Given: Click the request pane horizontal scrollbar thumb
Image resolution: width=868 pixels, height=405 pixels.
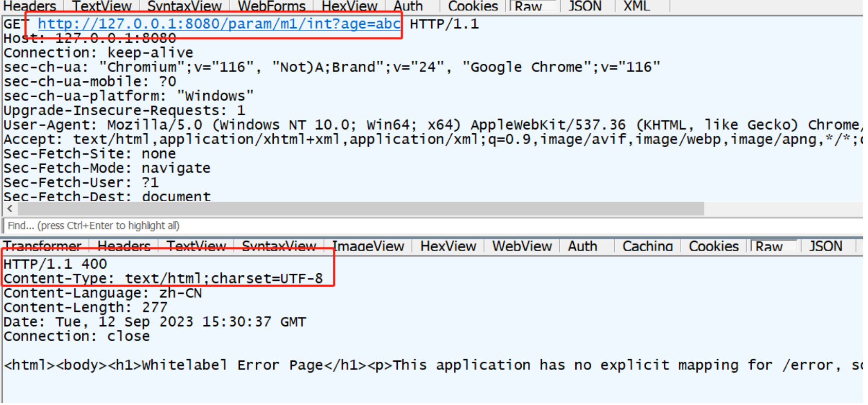Looking at the screenshot, I should [x=361, y=208].
